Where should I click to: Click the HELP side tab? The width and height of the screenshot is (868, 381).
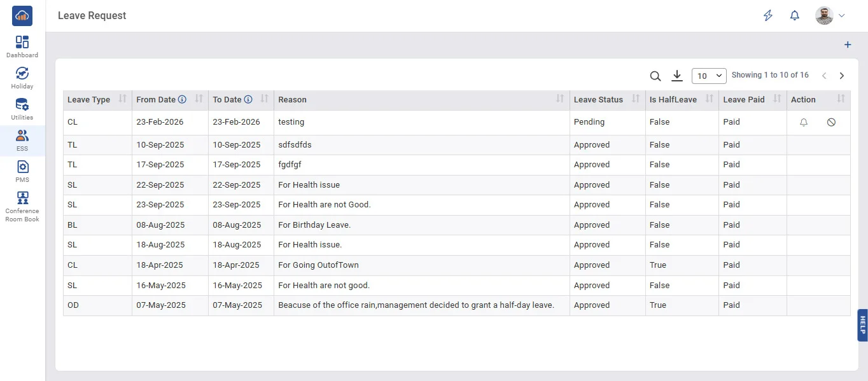[862, 326]
